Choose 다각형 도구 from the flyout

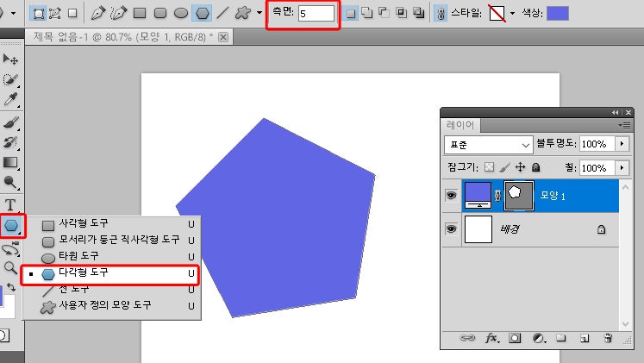pos(110,274)
